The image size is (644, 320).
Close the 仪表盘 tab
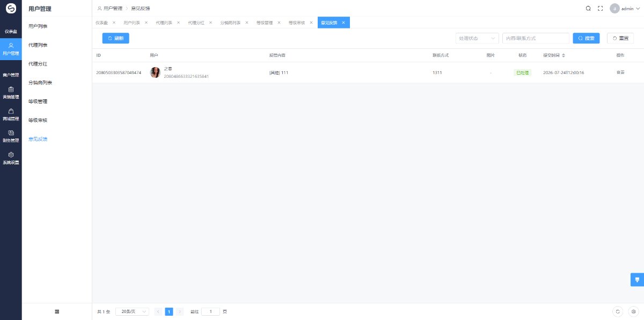tap(114, 23)
